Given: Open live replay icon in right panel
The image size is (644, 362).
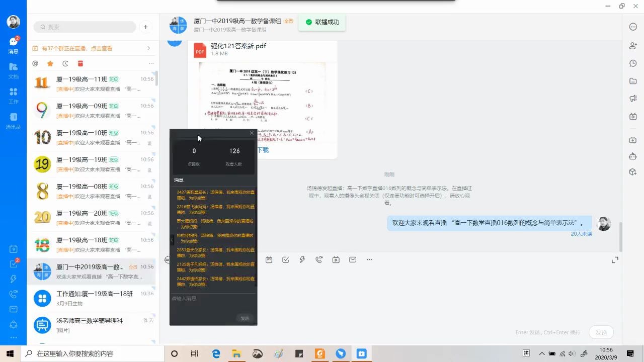Looking at the screenshot, I should pyautogui.click(x=633, y=116).
